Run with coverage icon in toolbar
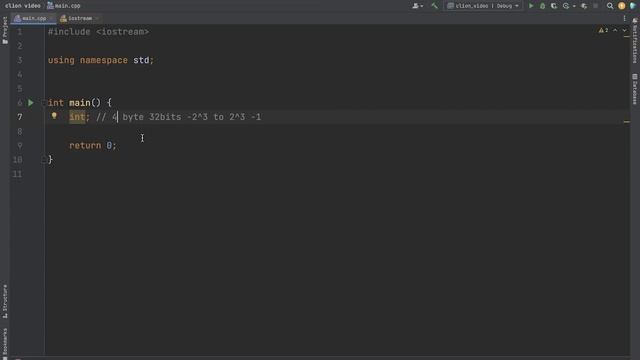Image resolution: width=640 pixels, height=360 pixels. [x=554, y=6]
